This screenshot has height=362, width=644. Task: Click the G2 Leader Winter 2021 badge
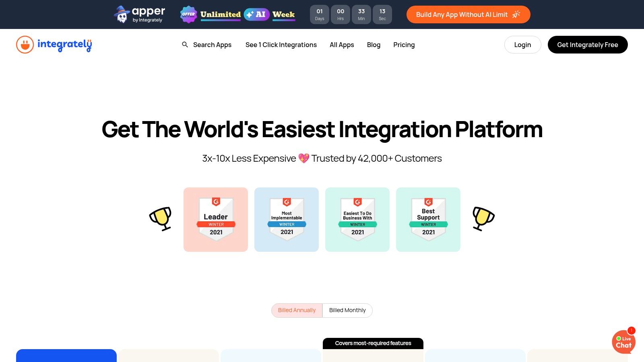215,219
